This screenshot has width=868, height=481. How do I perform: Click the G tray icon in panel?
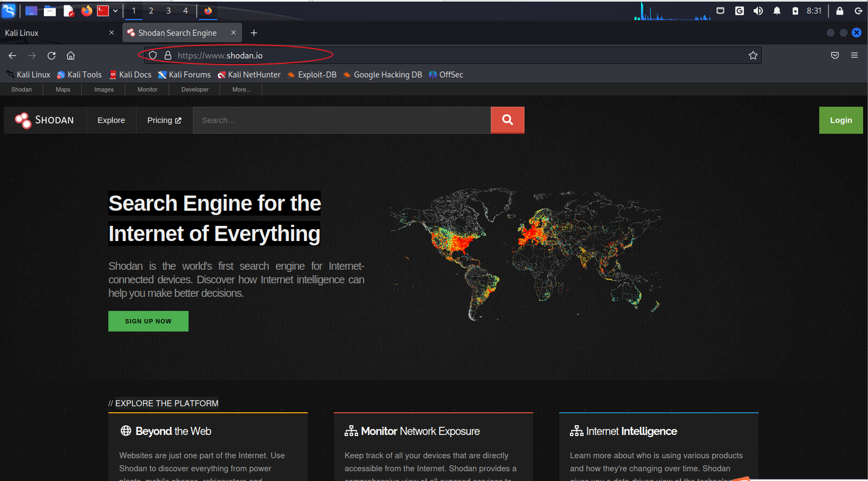click(739, 11)
